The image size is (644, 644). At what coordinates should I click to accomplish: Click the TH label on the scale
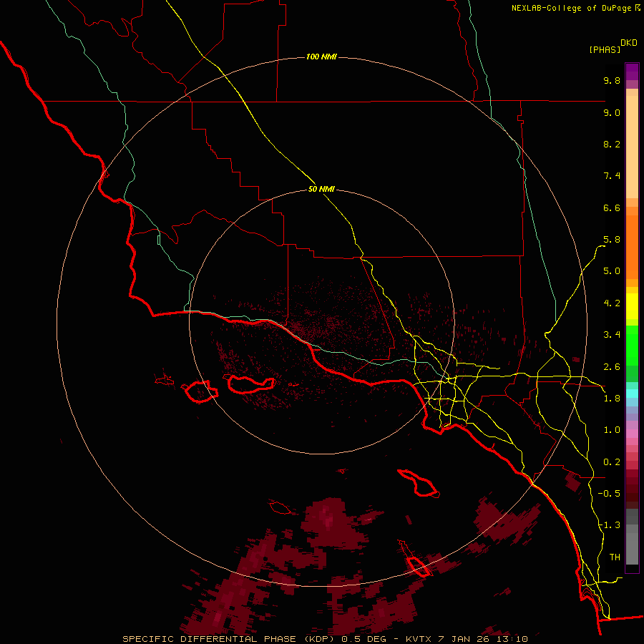615,557
